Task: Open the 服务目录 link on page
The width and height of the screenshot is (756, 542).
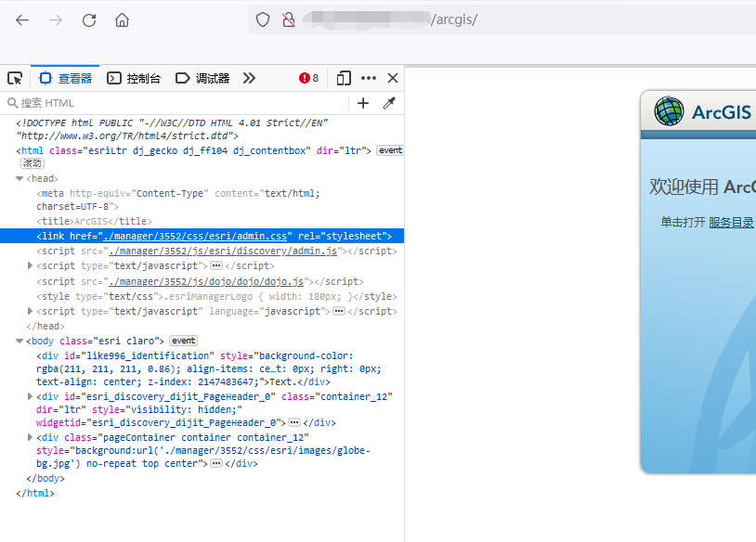Action: click(x=731, y=222)
